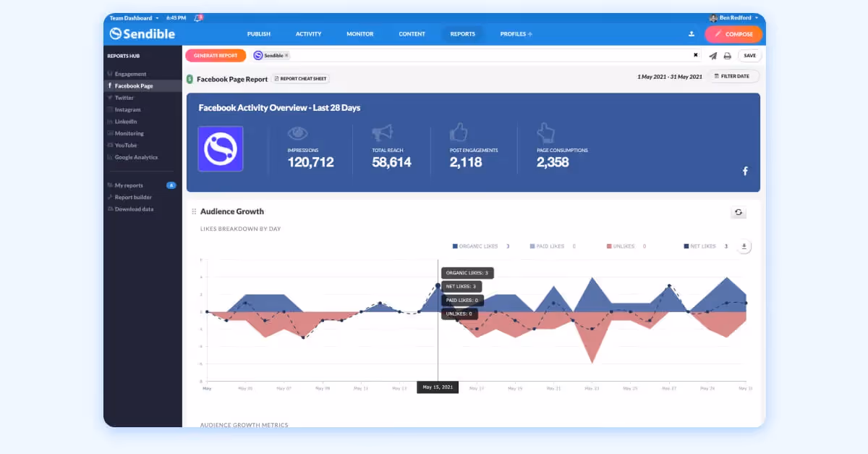
Task: Click the Generate Report button
Action: 215,55
